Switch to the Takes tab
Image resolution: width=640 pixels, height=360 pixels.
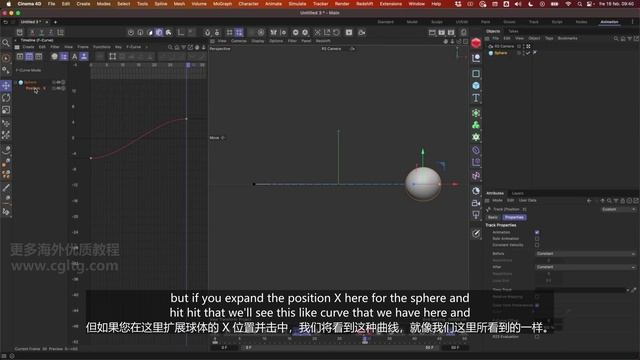tap(513, 31)
